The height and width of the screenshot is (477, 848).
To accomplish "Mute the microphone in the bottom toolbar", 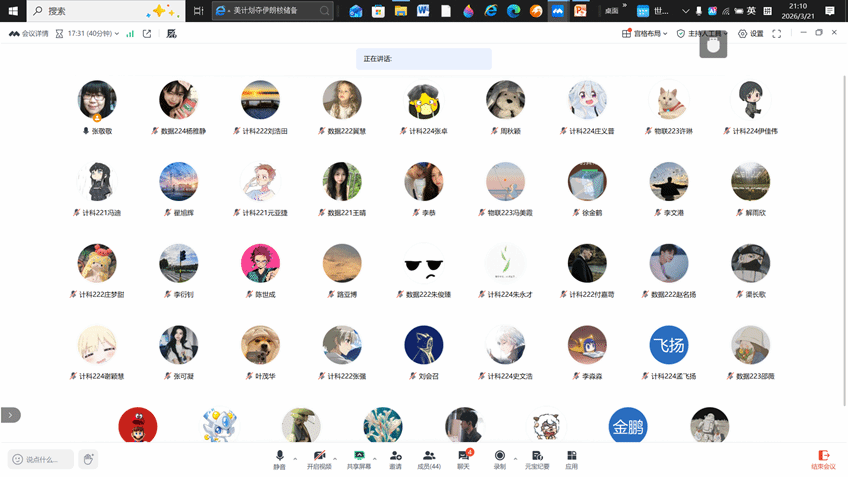I will (x=280, y=458).
